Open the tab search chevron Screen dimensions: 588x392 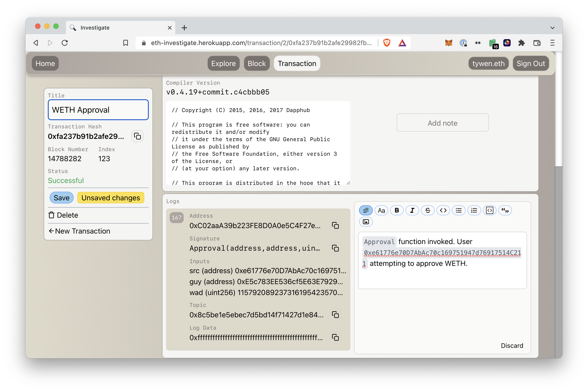click(552, 28)
